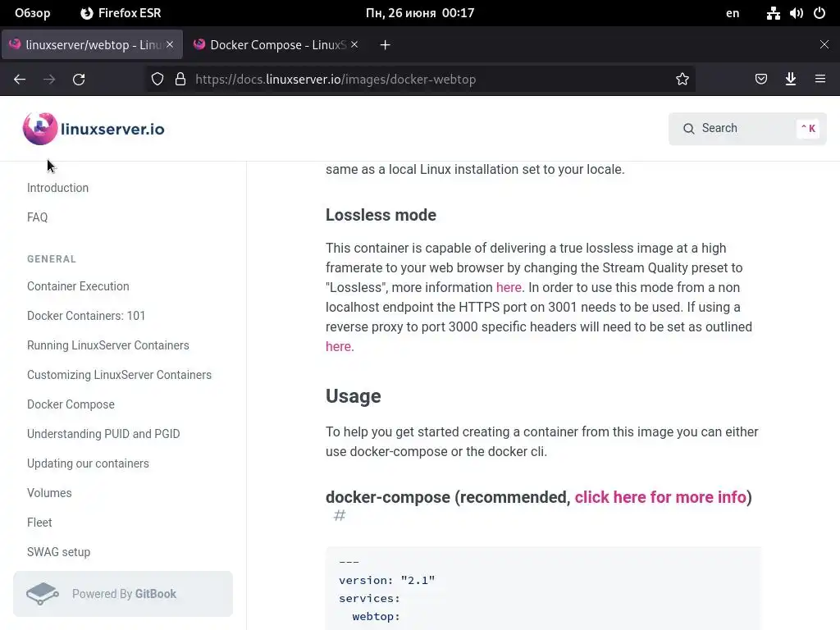Reload the current page
Screen dimensions: 840x630
coord(79,79)
